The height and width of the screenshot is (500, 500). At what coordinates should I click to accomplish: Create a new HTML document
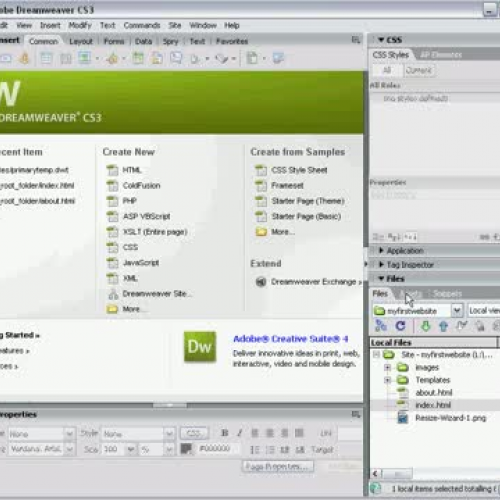pyautogui.click(x=132, y=170)
